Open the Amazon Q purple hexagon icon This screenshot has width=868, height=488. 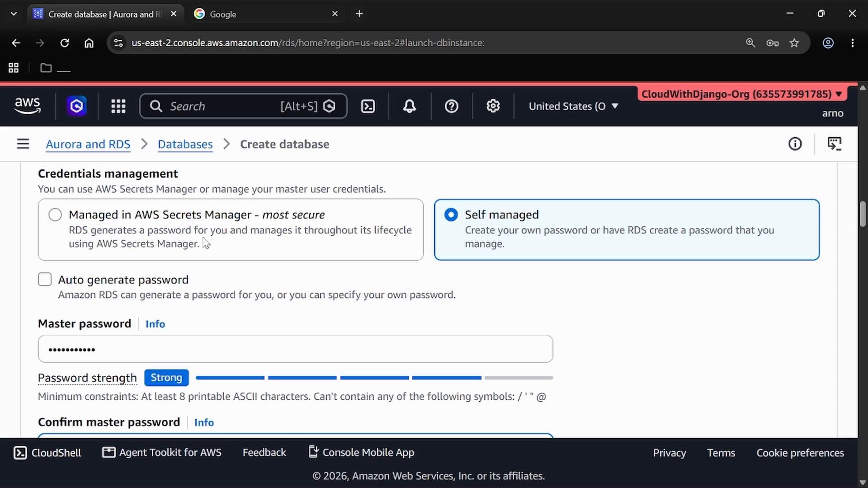tap(76, 106)
